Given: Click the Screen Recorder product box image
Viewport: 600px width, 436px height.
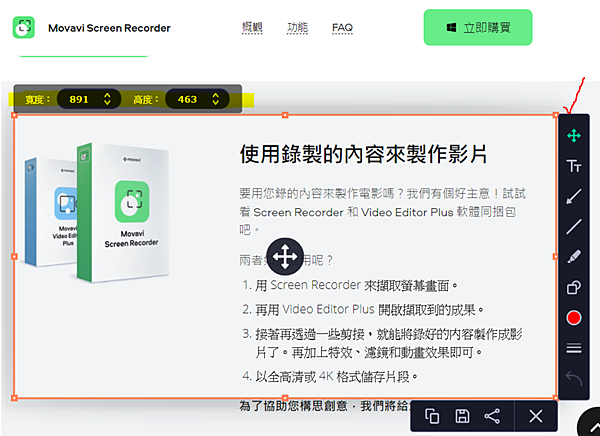Looking at the screenshot, I should [122, 212].
